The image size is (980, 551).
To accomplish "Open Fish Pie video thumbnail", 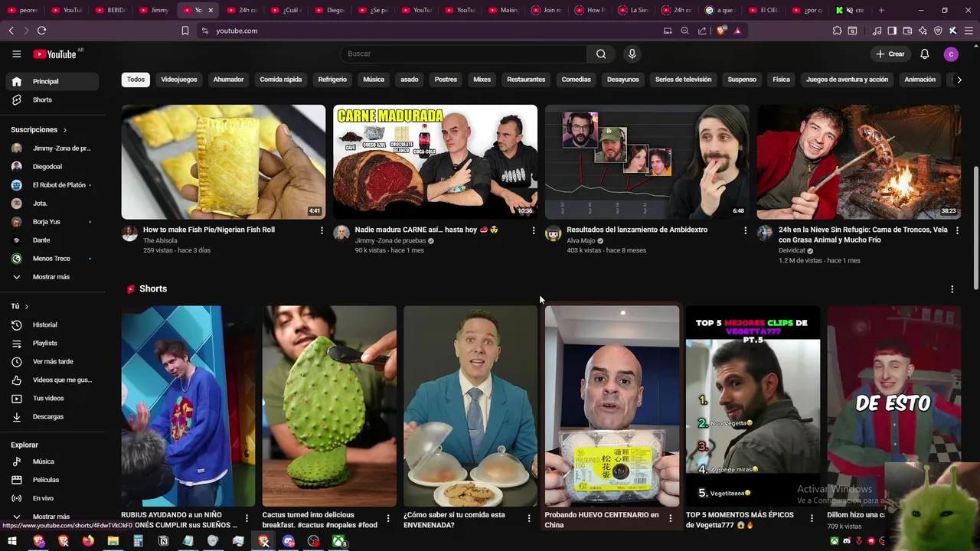I will [x=224, y=161].
